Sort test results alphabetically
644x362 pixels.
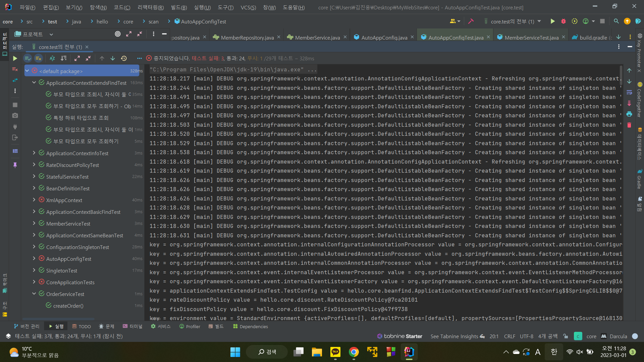coord(52,58)
